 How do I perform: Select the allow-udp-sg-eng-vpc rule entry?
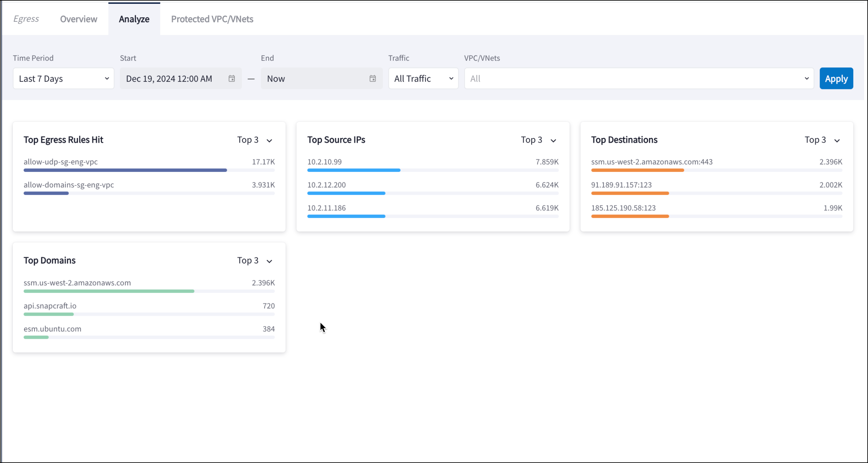point(60,162)
